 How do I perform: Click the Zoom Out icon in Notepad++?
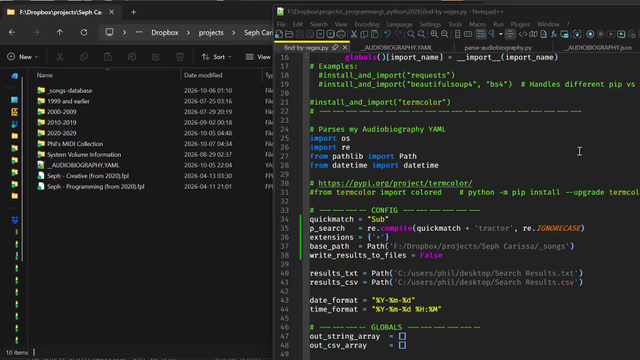point(444,34)
